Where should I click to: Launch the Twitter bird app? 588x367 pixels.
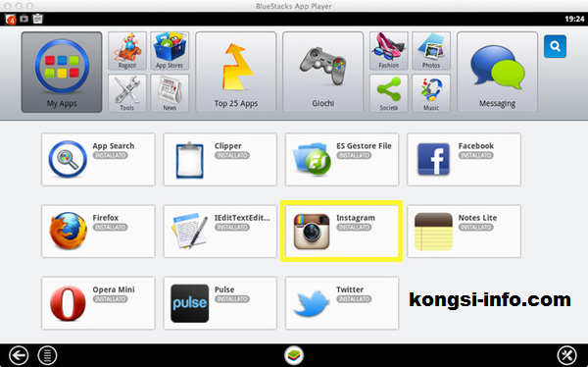coord(342,303)
